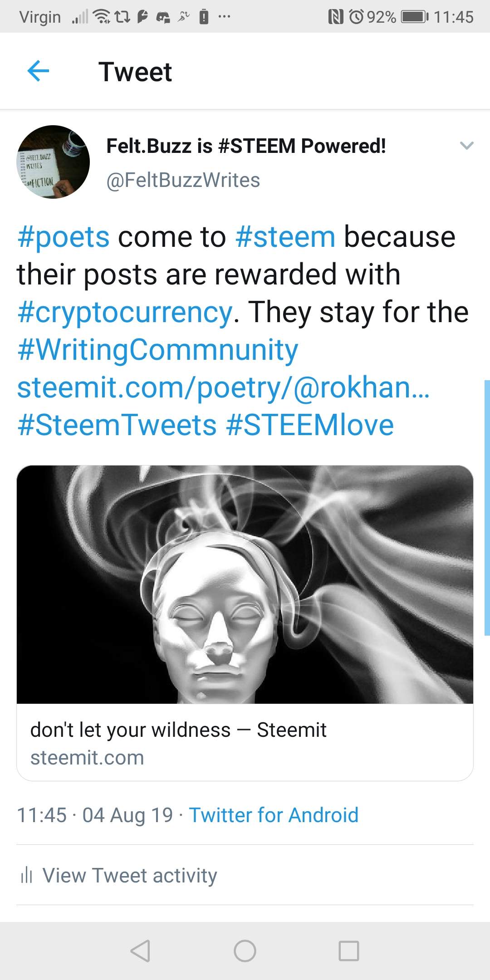Open the #WritingCommnunity hashtag
This screenshot has height=980, width=490.
(x=157, y=350)
